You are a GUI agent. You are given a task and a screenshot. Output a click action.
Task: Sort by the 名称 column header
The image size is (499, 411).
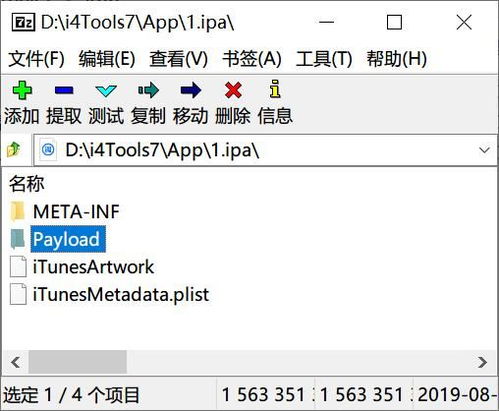click(26, 184)
